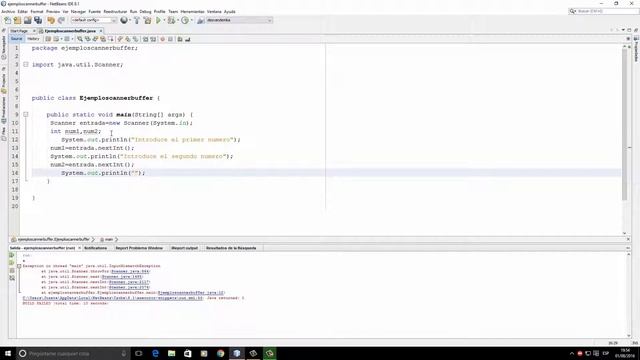Select the Ejemploscannerbuffer.java editor tab

pyautogui.click(x=70, y=31)
